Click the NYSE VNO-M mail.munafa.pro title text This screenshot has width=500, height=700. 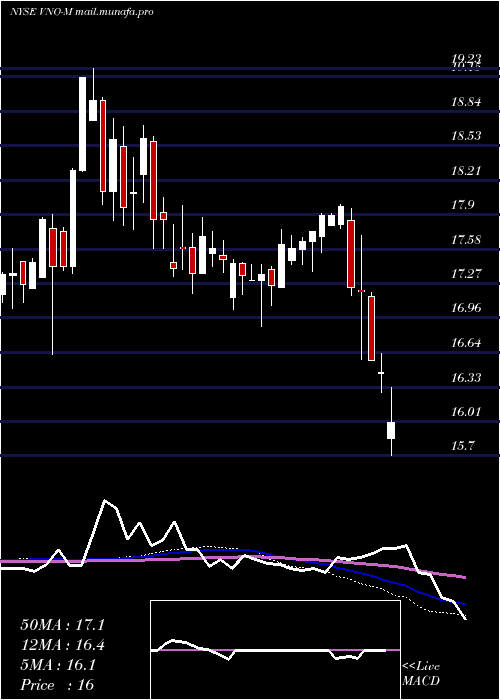click(82, 12)
